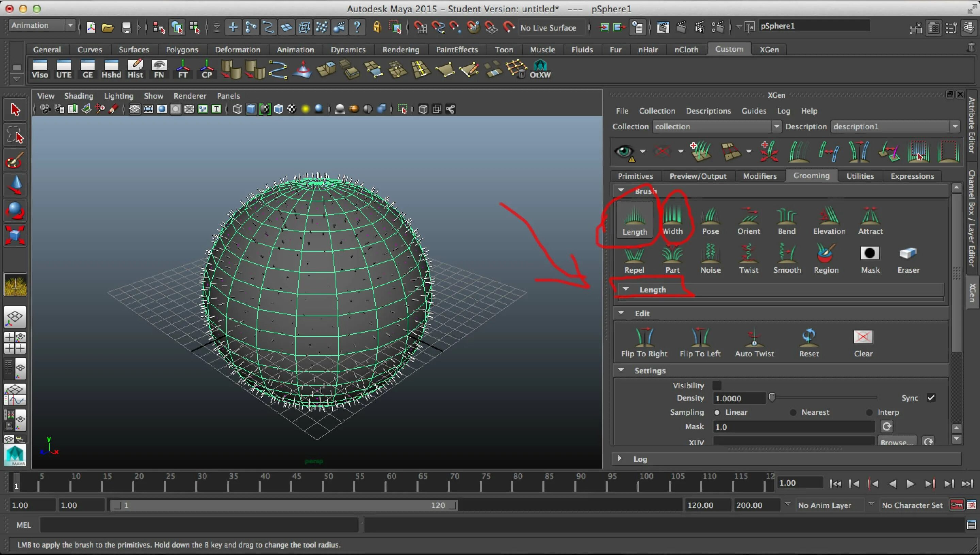This screenshot has width=980, height=555.
Task: Activate the Paint Selection tool
Action: (x=15, y=160)
